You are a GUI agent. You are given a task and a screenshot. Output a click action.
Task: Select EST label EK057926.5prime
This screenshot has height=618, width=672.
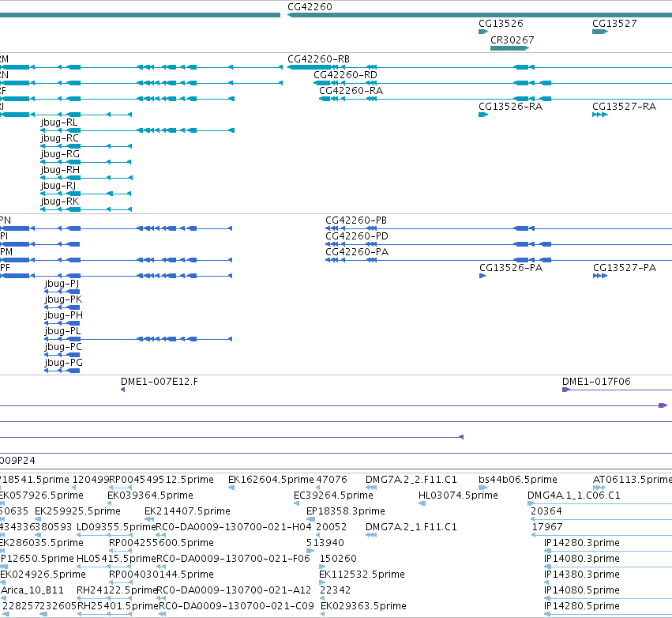tap(42, 496)
